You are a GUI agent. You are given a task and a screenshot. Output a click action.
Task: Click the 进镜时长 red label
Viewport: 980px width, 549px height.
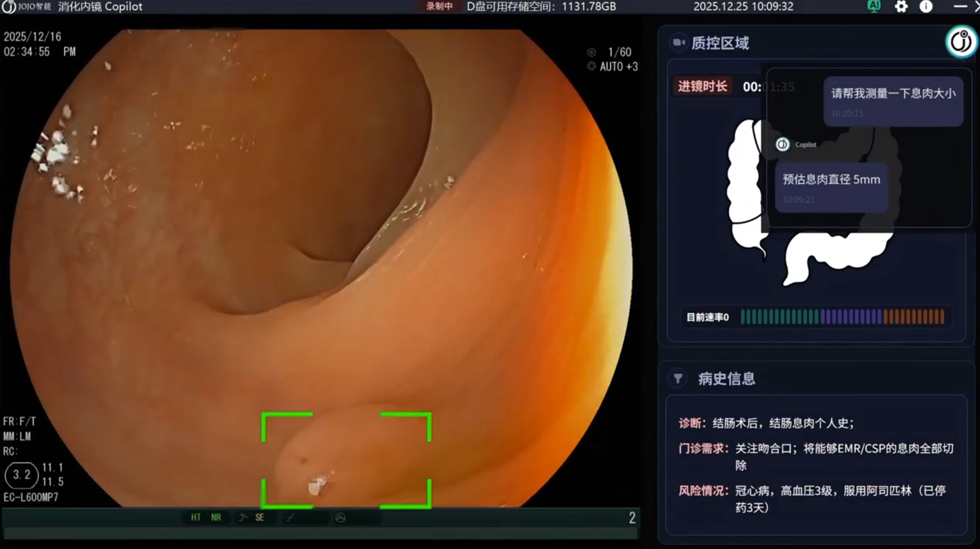click(x=702, y=86)
